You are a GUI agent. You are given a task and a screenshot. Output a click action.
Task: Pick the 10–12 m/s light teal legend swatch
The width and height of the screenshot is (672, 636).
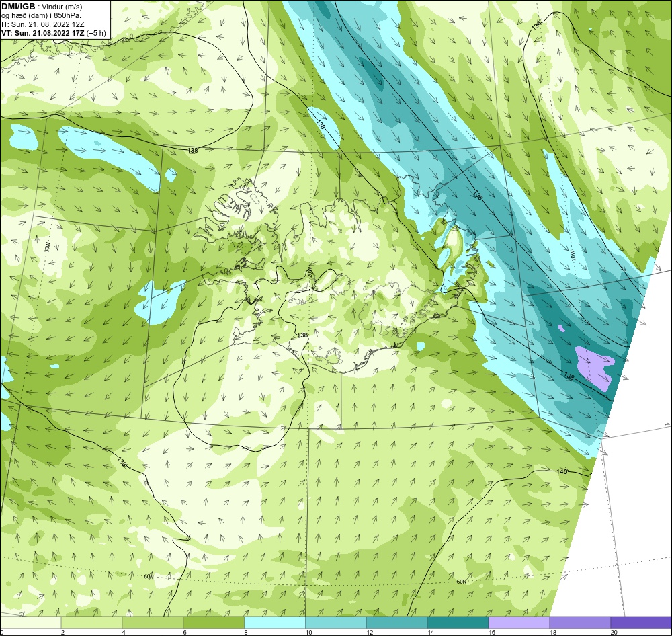tap(335, 621)
